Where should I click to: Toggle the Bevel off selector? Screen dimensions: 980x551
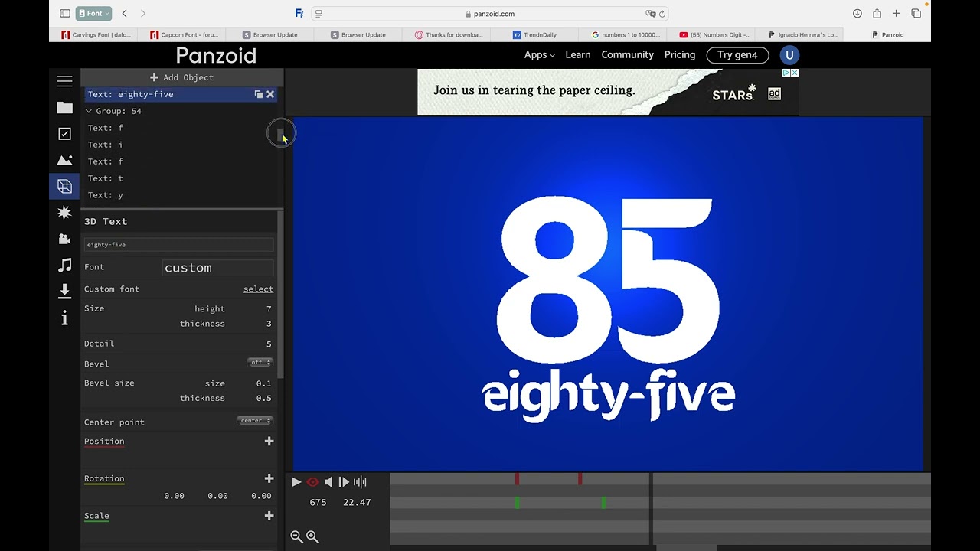pyautogui.click(x=260, y=363)
